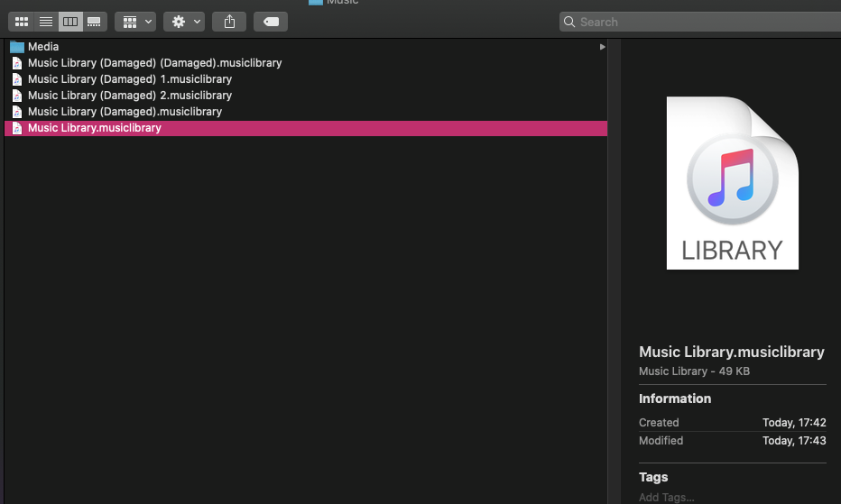Click file icon of highlighted Music Library row
Viewport: 841px width, 504px height.
click(17, 128)
